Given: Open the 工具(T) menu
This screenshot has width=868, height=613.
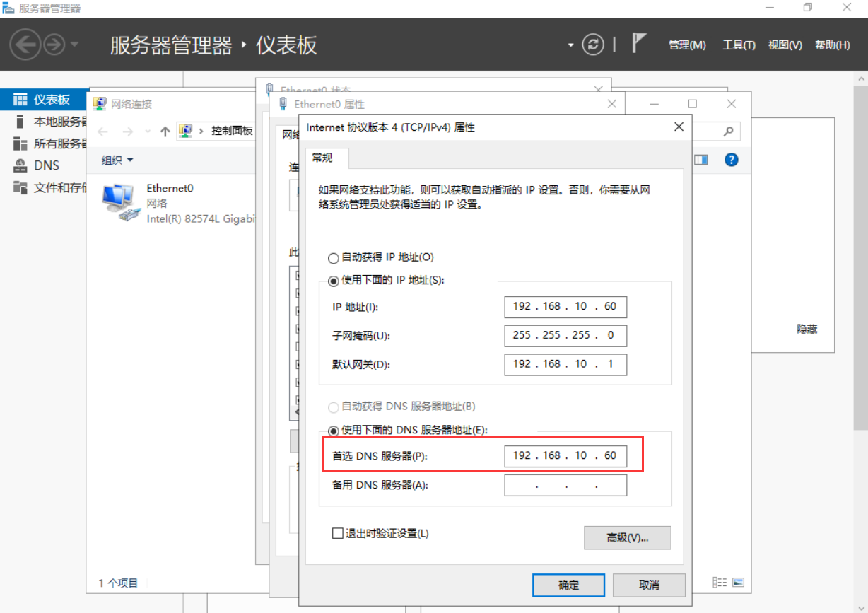Looking at the screenshot, I should 739,45.
